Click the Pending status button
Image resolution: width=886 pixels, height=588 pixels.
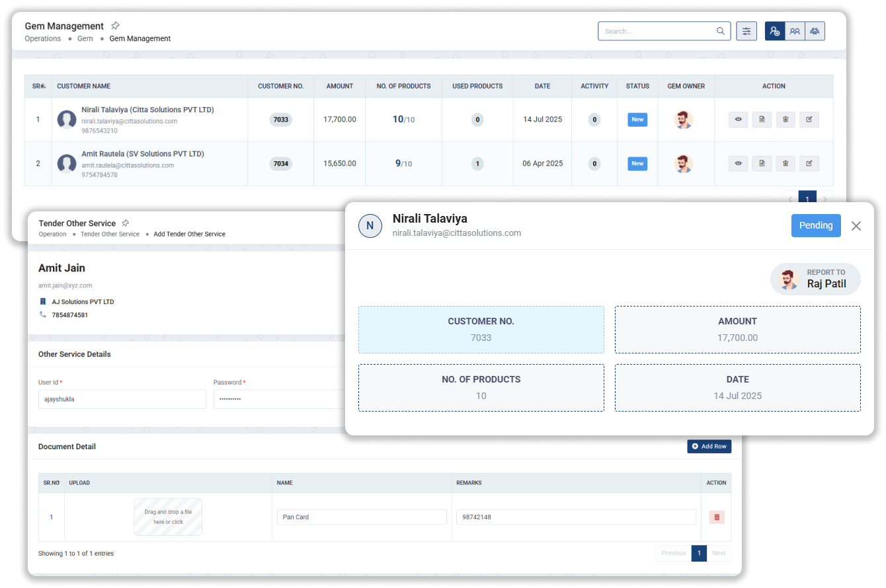[x=816, y=225]
